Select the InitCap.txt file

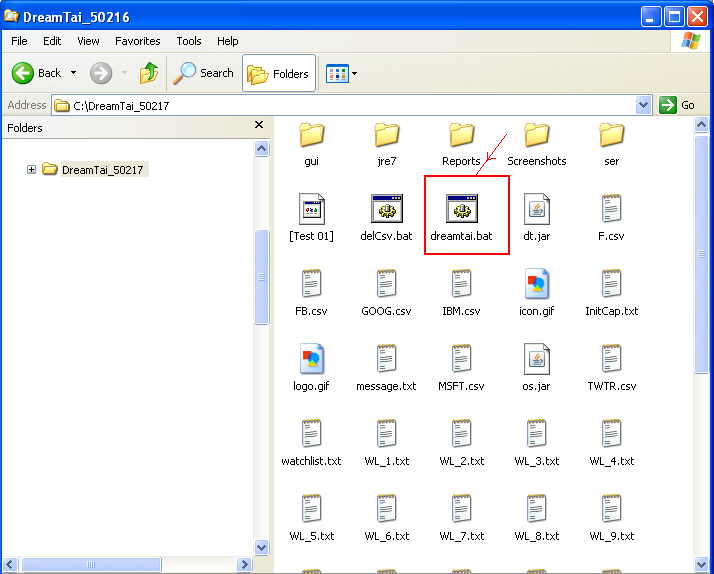612,293
